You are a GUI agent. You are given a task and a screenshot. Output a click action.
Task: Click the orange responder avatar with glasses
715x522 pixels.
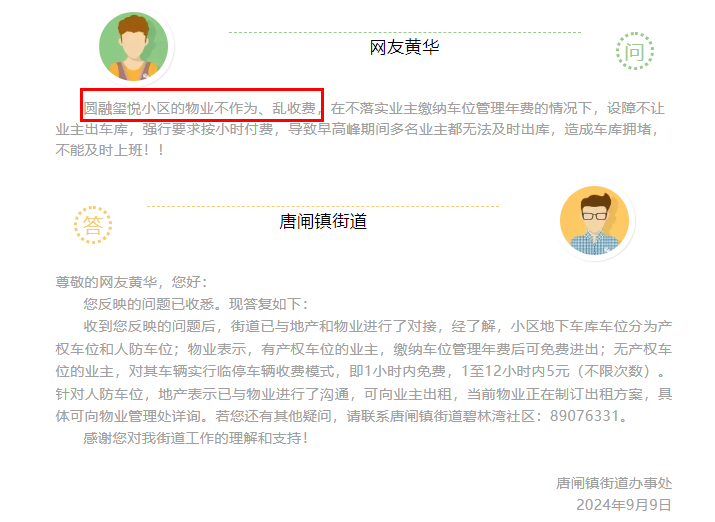tap(595, 221)
